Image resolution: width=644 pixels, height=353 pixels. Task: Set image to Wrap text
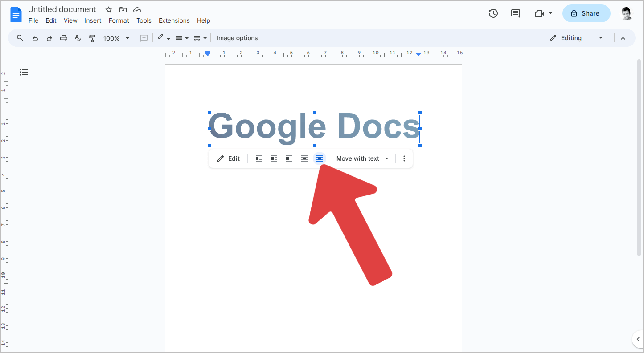point(274,158)
